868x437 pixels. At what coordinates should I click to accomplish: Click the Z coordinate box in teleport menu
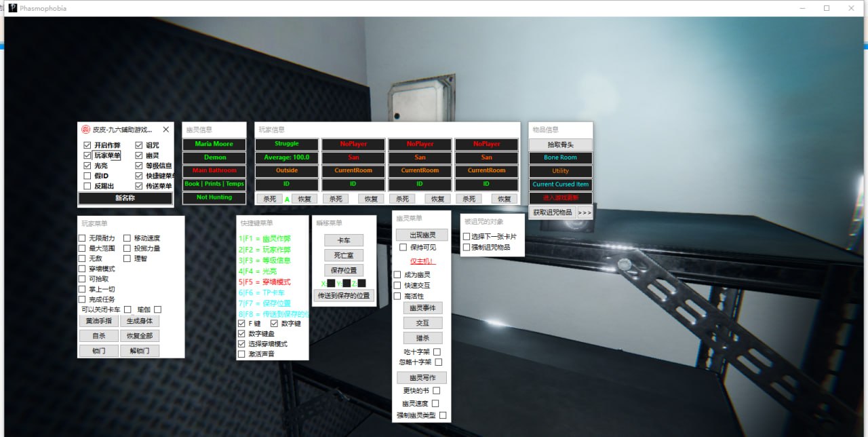click(x=361, y=283)
